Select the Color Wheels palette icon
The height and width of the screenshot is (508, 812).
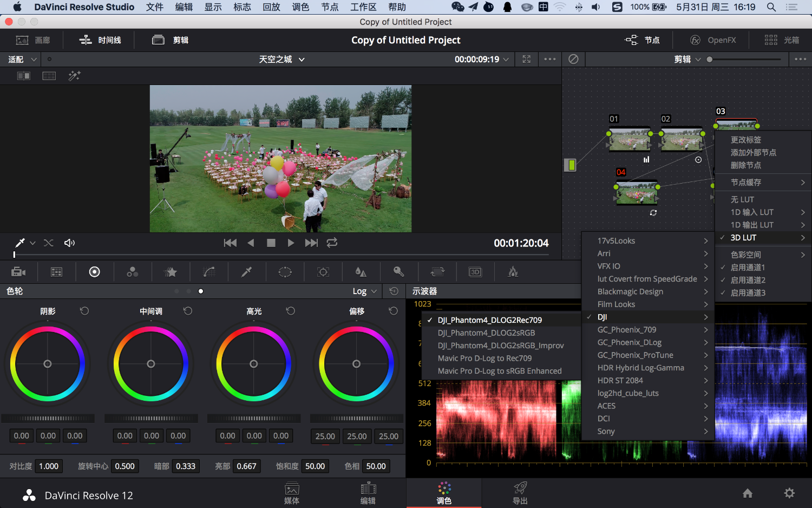(x=94, y=272)
